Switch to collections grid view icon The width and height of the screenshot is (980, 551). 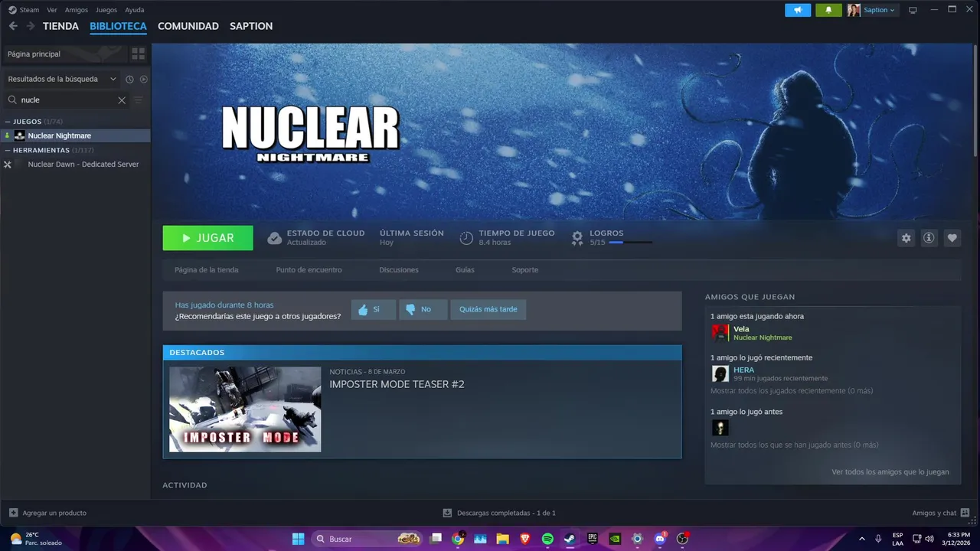pos(139,54)
